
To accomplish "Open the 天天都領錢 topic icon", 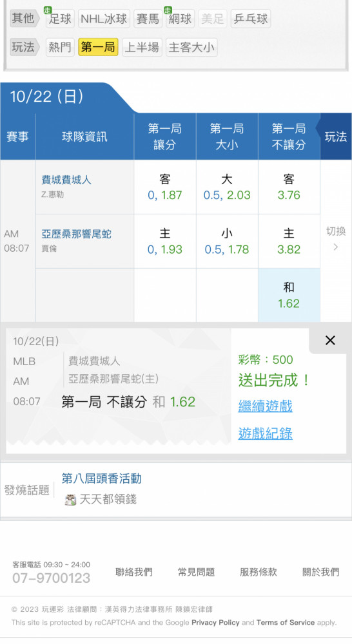I will click(70, 500).
